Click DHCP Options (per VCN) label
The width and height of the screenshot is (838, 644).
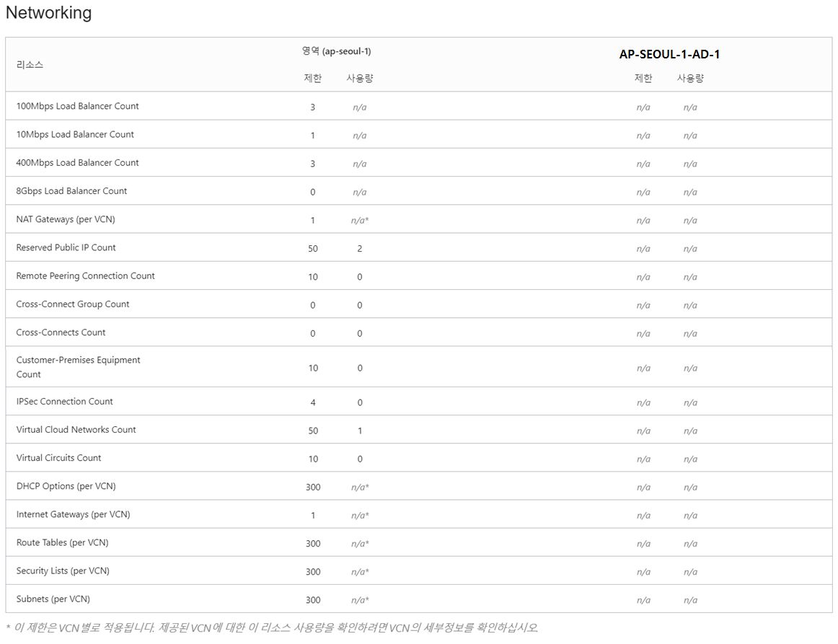(x=66, y=486)
